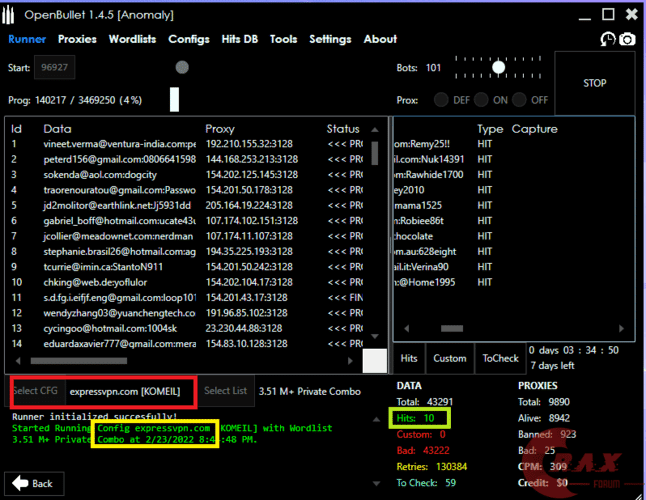Click the Capture column header
This screenshot has width=646, height=500.
[x=534, y=129]
